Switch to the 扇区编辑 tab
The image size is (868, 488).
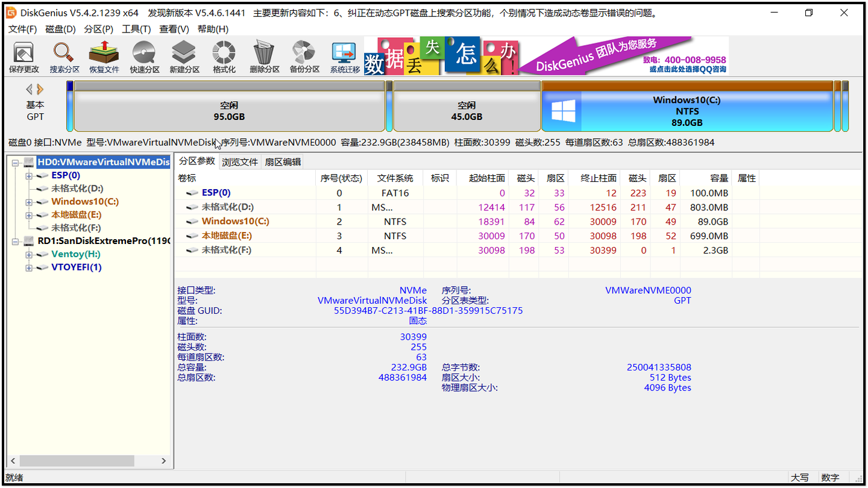tap(283, 161)
